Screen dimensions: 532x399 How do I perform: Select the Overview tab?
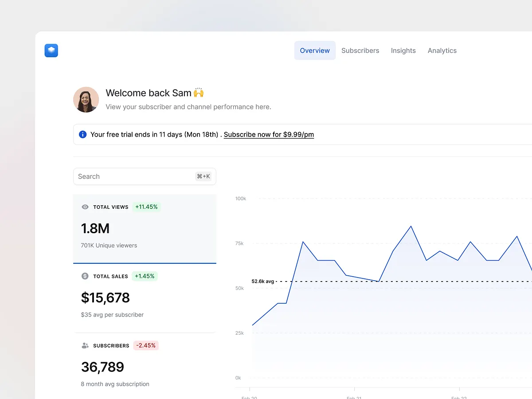point(315,51)
